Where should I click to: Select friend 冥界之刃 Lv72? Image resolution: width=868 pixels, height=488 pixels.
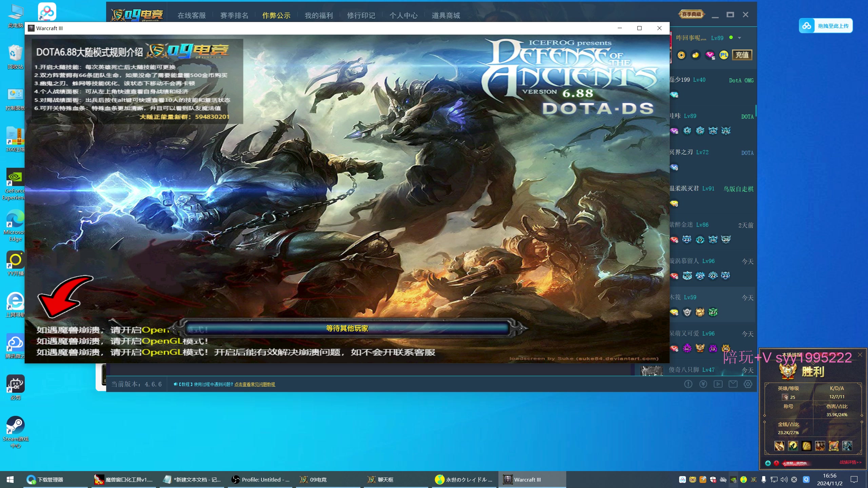(712, 160)
